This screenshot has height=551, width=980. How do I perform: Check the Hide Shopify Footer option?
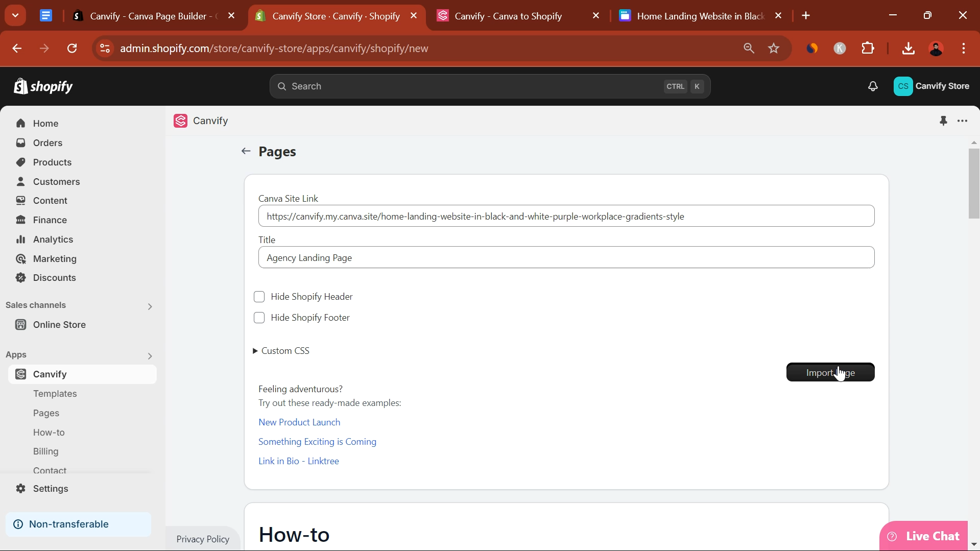pos(259,318)
